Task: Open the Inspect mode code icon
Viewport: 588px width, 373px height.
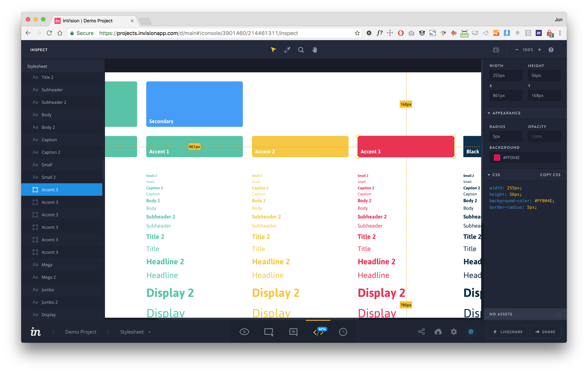Action: coord(318,332)
